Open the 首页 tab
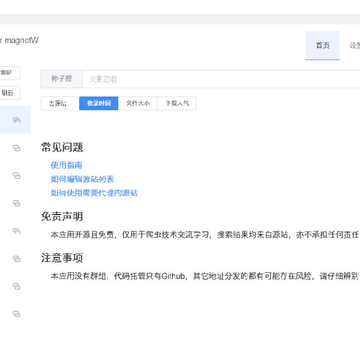This screenshot has width=360, height=360. (322, 45)
